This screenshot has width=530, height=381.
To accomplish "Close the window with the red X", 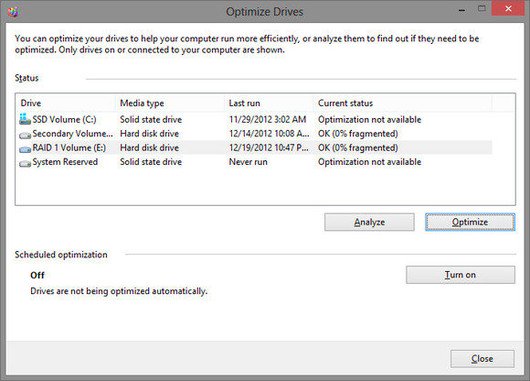I will click(508, 8).
